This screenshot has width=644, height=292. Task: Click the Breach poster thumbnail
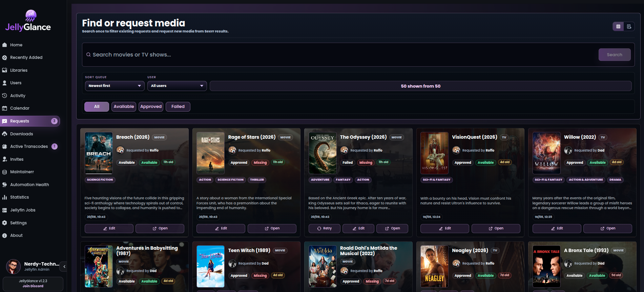99,153
